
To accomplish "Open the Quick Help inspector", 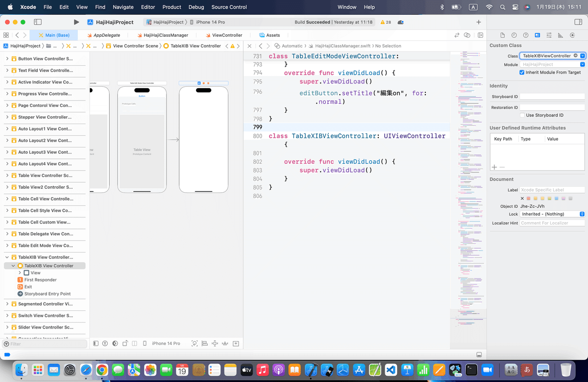I will click(526, 35).
